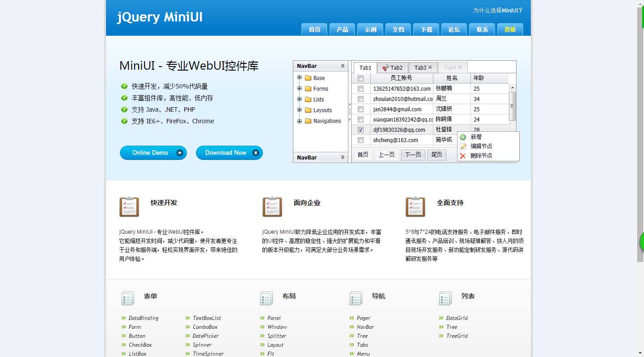Click the 上一页 pager button
Screen dimensions: 644x357
tap(386, 155)
